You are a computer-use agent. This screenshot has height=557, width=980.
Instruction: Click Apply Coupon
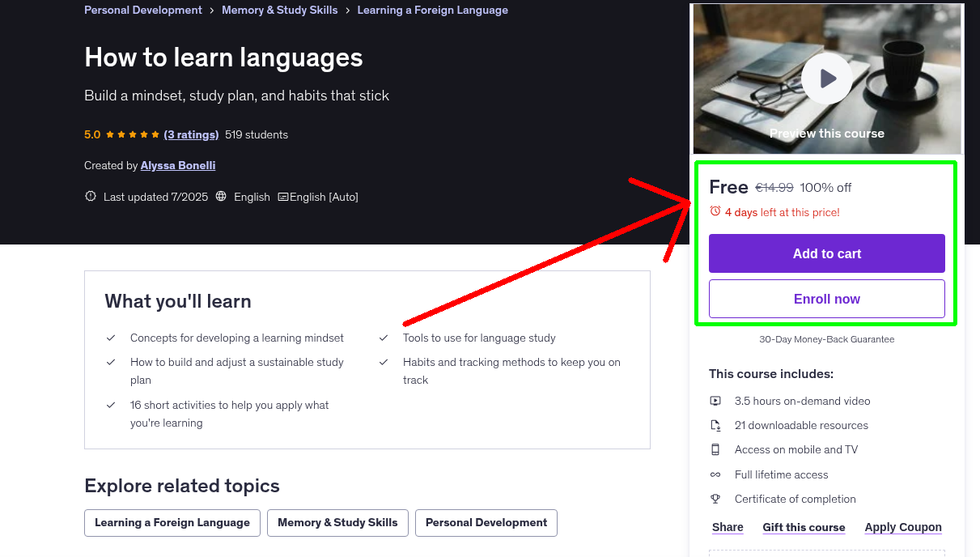[x=903, y=527]
